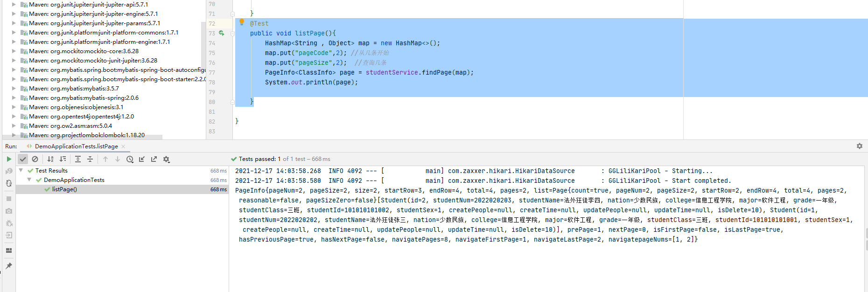868x292 pixels.
Task: Expand Maven mybatis:3.5.7 library
Action: pyautogui.click(x=14, y=88)
